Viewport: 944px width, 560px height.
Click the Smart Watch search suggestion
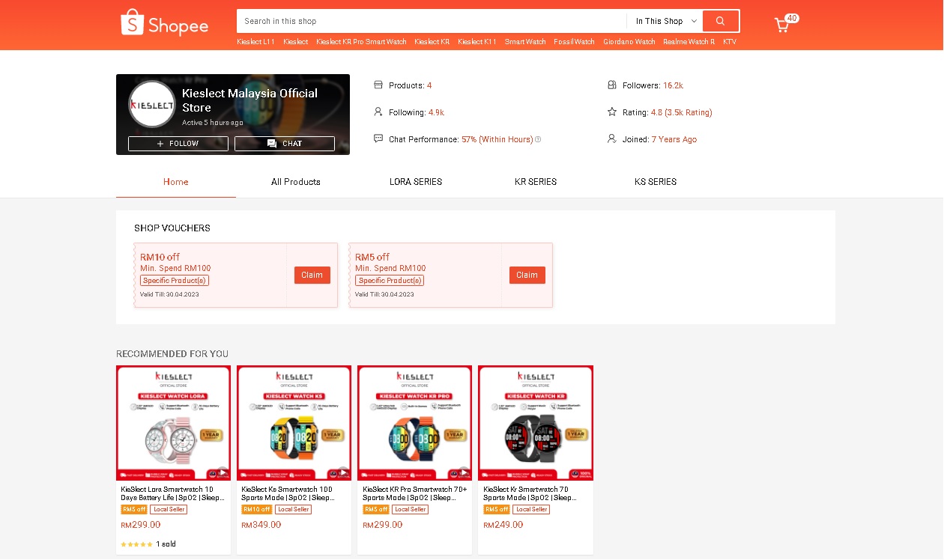[525, 42]
